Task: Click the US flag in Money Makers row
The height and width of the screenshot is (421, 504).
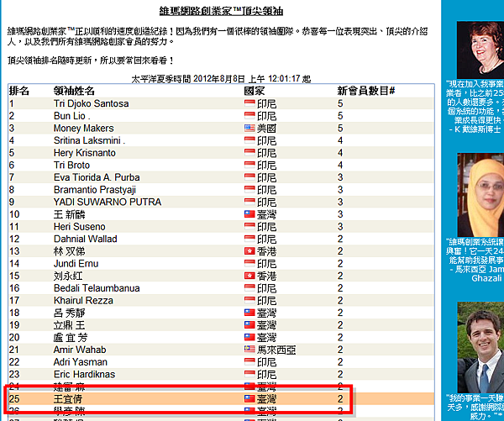Action: [x=249, y=129]
